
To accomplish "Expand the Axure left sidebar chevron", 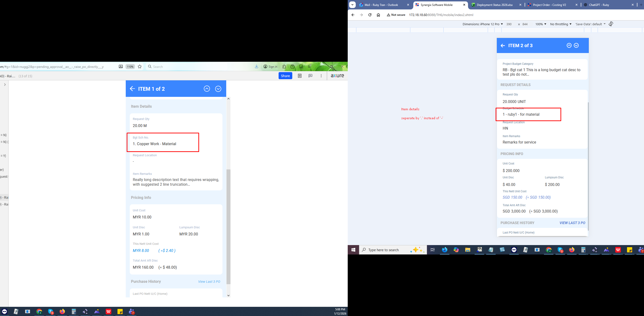I will pyautogui.click(x=5, y=85).
